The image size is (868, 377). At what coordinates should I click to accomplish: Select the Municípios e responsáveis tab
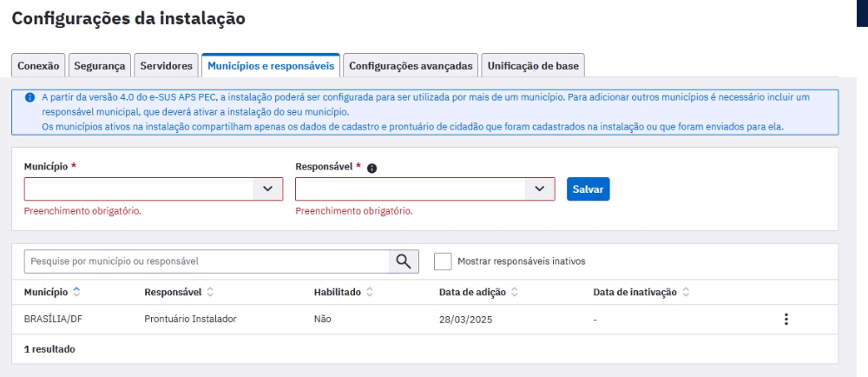[x=271, y=66]
